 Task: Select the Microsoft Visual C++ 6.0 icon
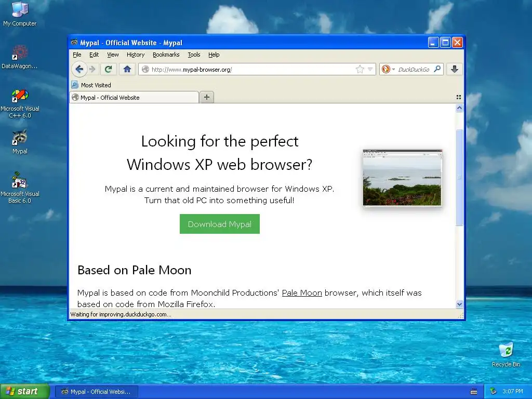[x=20, y=104]
